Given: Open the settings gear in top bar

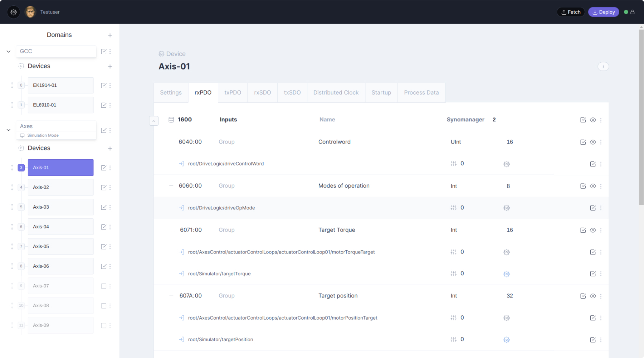Looking at the screenshot, I should pos(14,12).
